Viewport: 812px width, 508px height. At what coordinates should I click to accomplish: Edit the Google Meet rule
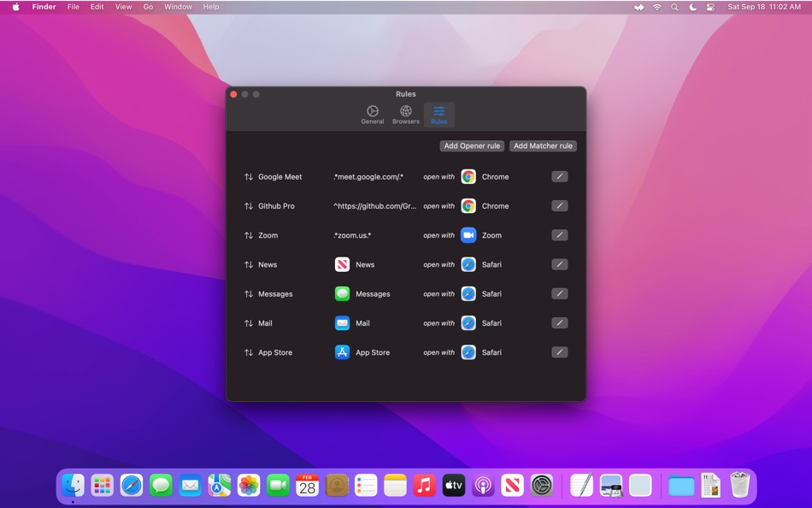click(x=559, y=177)
